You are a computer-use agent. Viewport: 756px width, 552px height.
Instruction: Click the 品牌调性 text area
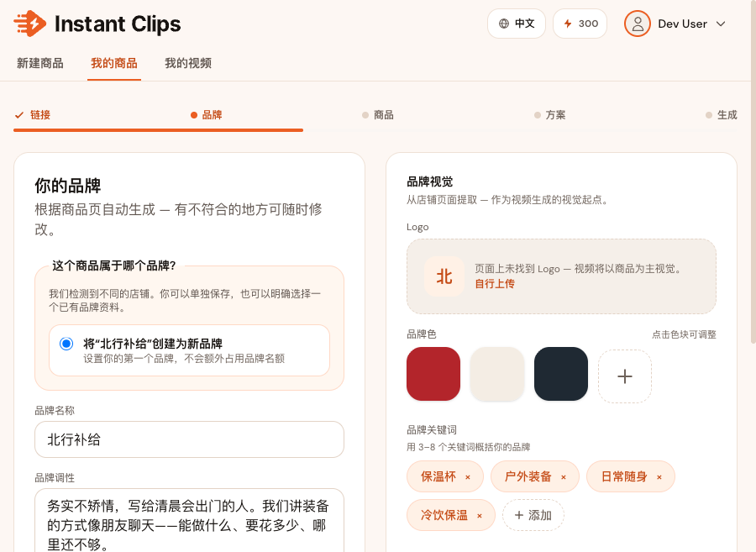tap(190, 521)
